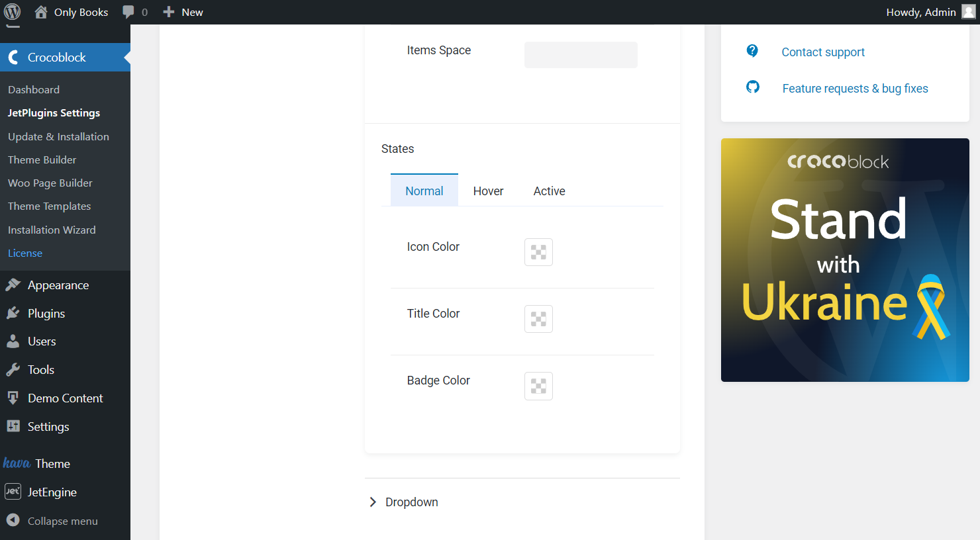Click the Contact support question icon
This screenshot has height=540, width=980.
[752, 51]
